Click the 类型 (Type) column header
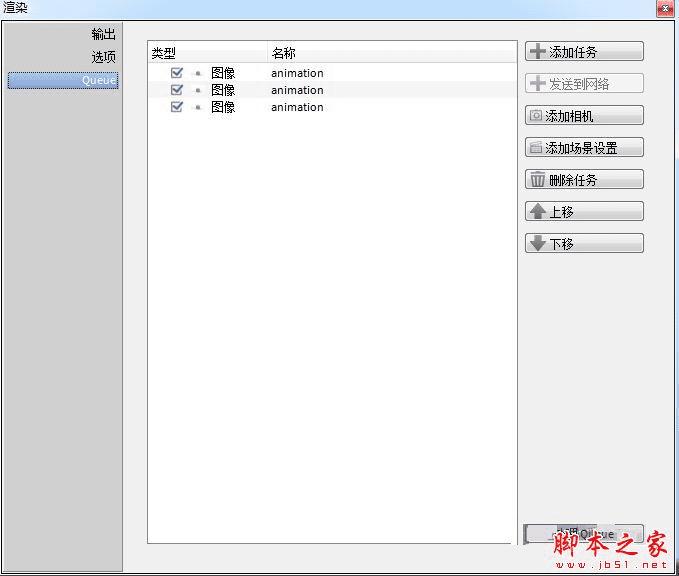This screenshot has width=679, height=576. 207,53
